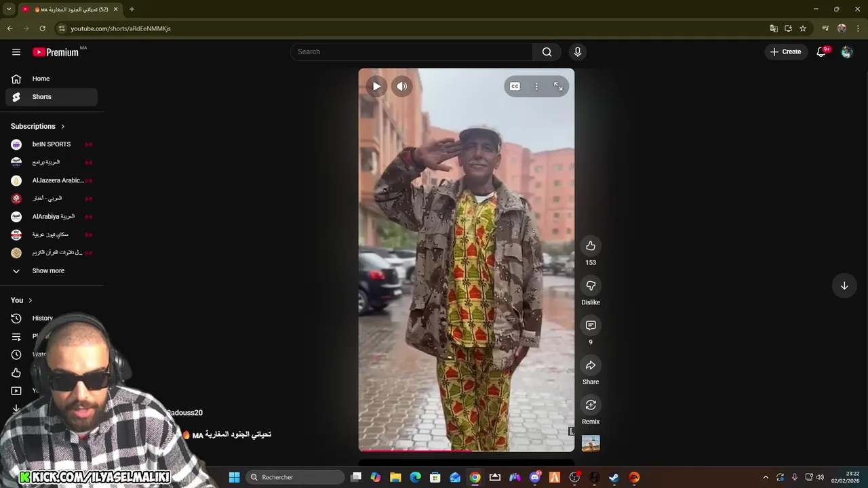The height and width of the screenshot is (488, 868).
Task: Open YouTube account avatar menu
Action: (x=846, y=52)
